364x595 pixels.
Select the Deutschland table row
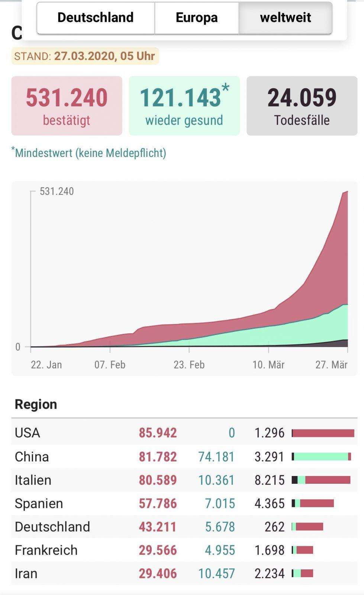pos(184,527)
